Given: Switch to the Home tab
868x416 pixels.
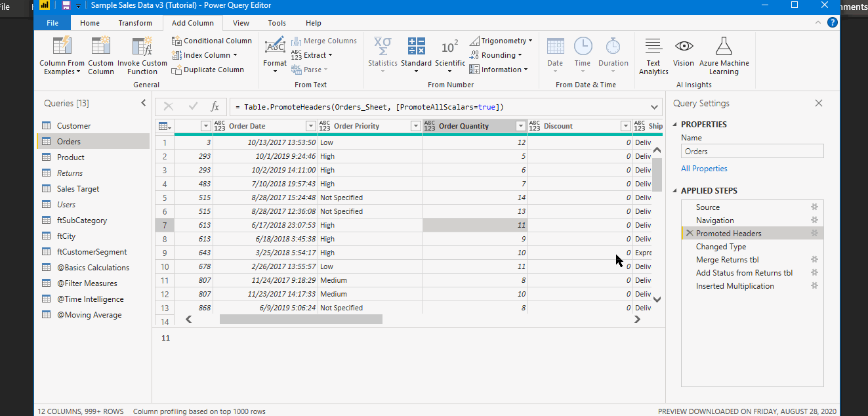Looking at the screenshot, I should (x=90, y=23).
